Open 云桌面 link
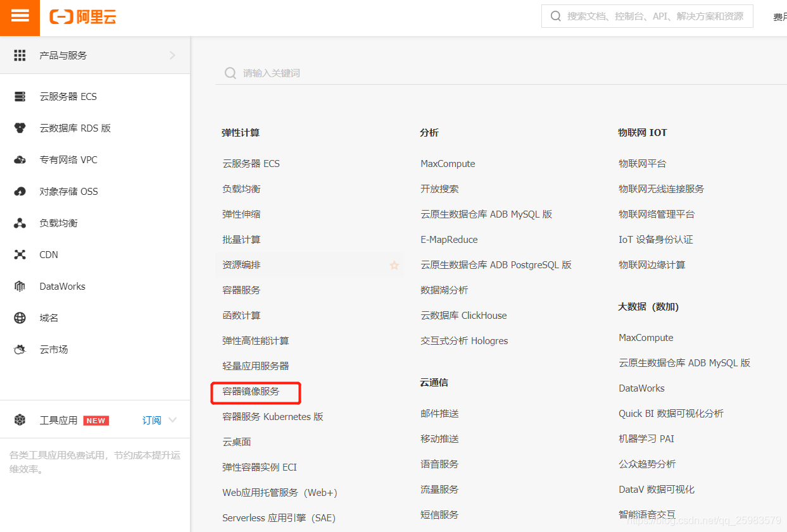This screenshot has width=787, height=532. [x=237, y=442]
